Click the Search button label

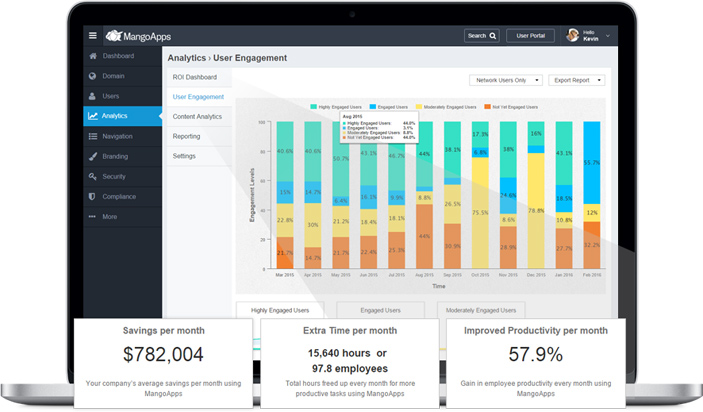pyautogui.click(x=477, y=36)
